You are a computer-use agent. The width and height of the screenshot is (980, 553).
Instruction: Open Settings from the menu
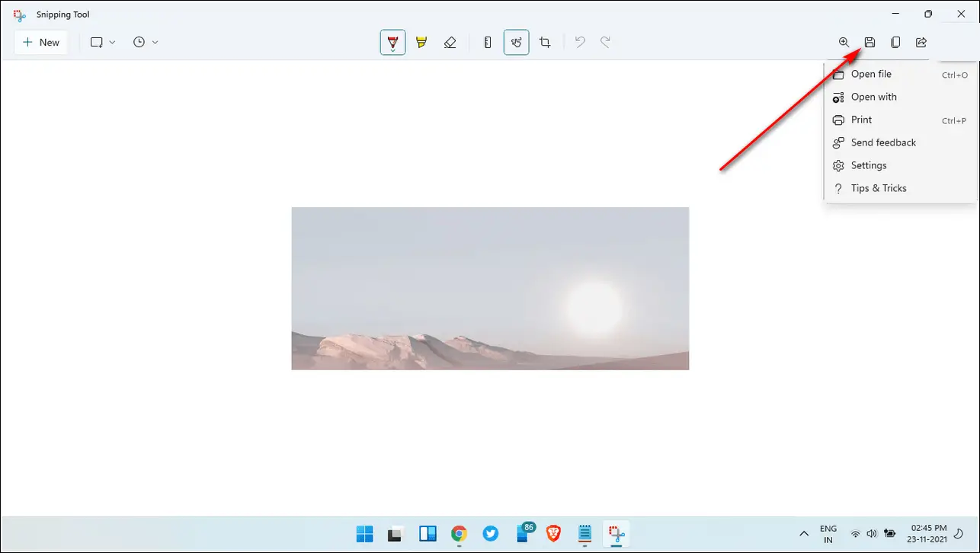(x=900, y=165)
